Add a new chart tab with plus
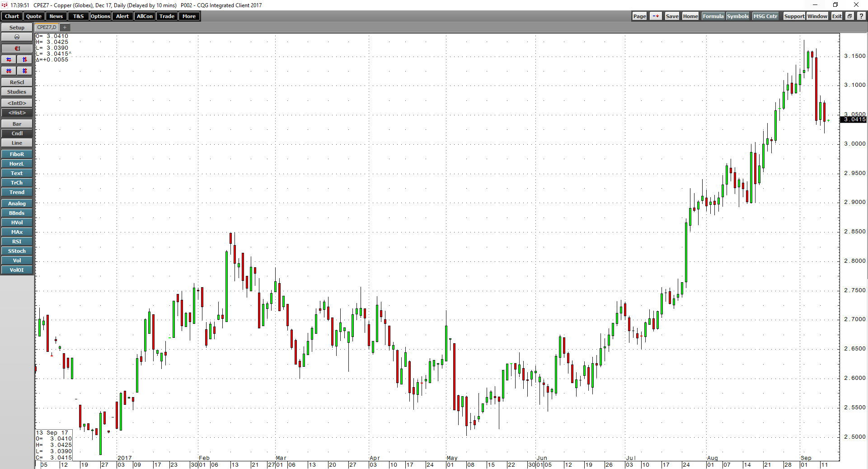This screenshot has height=469, width=868. pyautogui.click(x=65, y=28)
